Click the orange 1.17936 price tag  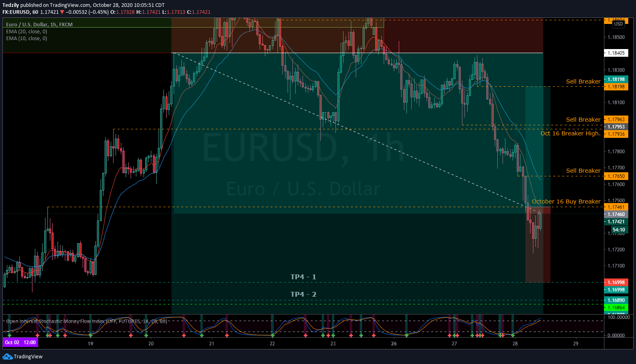[x=616, y=134]
